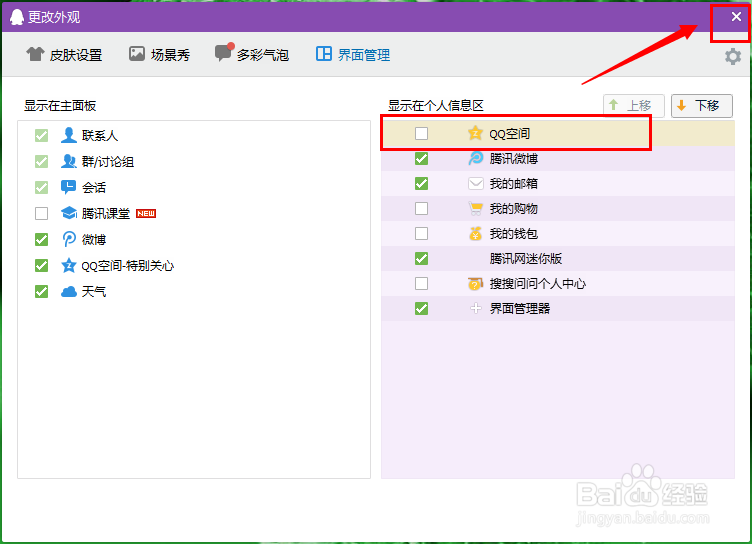Uncheck the 天气 checkbox
The width and height of the screenshot is (752, 544).
[x=42, y=291]
